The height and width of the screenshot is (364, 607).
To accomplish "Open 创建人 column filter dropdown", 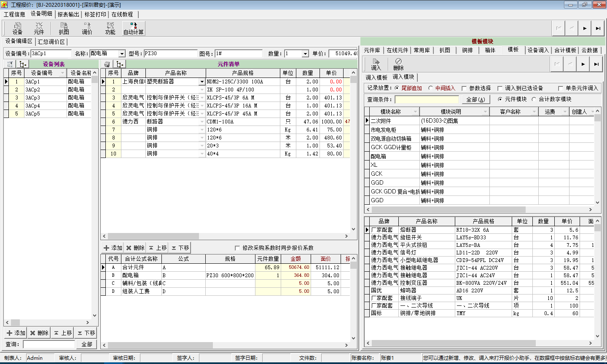I will click(592, 112).
